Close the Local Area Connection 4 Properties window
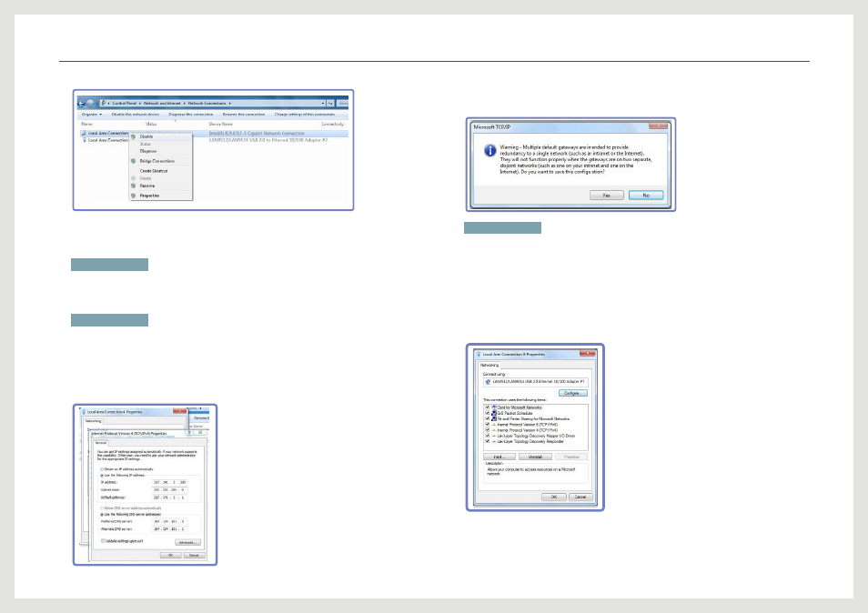Screen dimensions: 868x613 click(179, 411)
